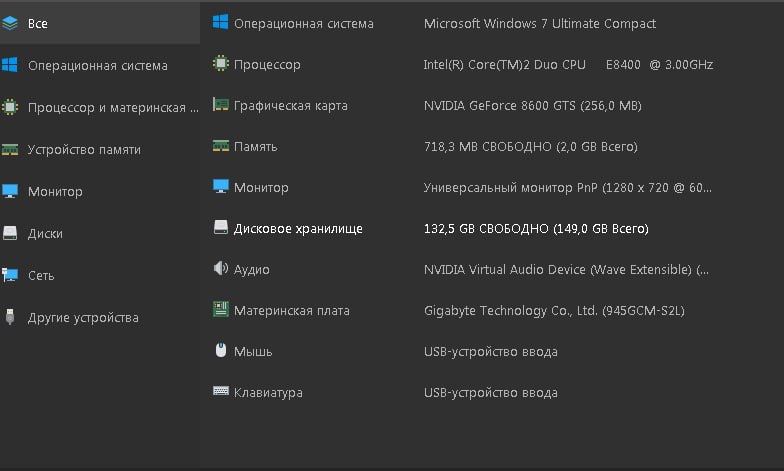Viewport: 784px width, 471px height.
Task: Click the 'Intel(R) Core(TM)2 Duo CPU E8400' value
Action: [x=568, y=65]
